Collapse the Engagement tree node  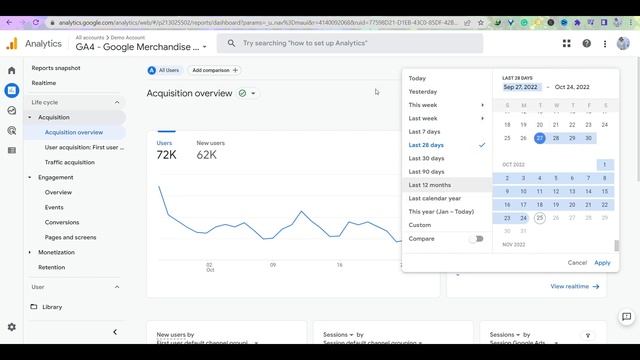(x=30, y=177)
